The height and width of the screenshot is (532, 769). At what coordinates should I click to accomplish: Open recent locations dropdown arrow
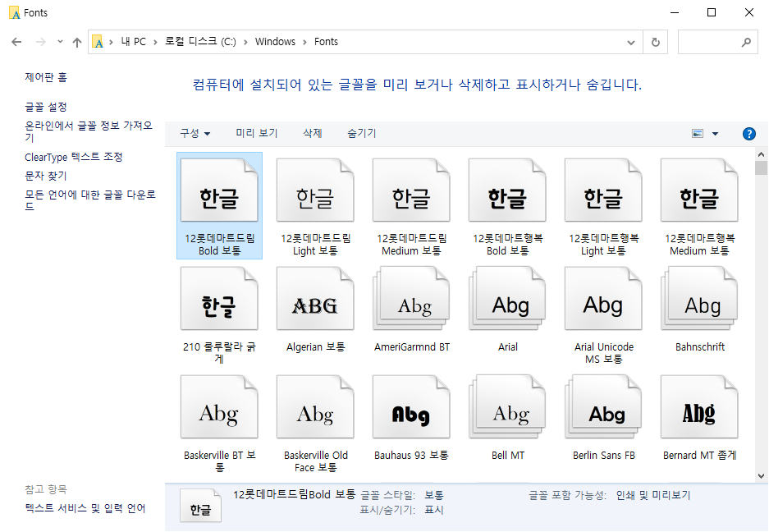[x=60, y=42]
